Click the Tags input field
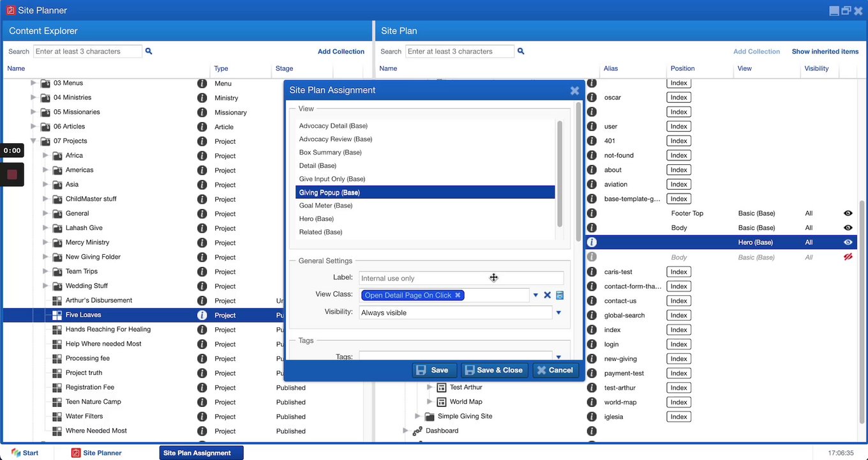Screen dimensions: 868x460 455,356
